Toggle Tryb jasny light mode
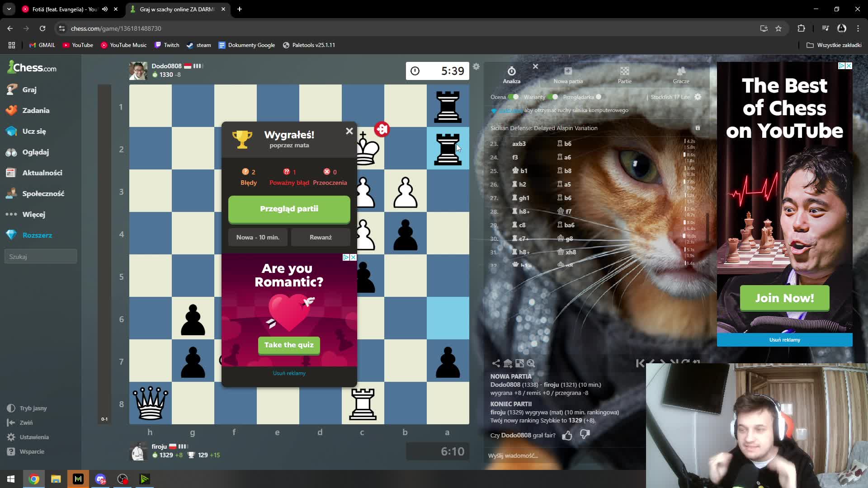The height and width of the screenshot is (488, 868). coord(27,408)
